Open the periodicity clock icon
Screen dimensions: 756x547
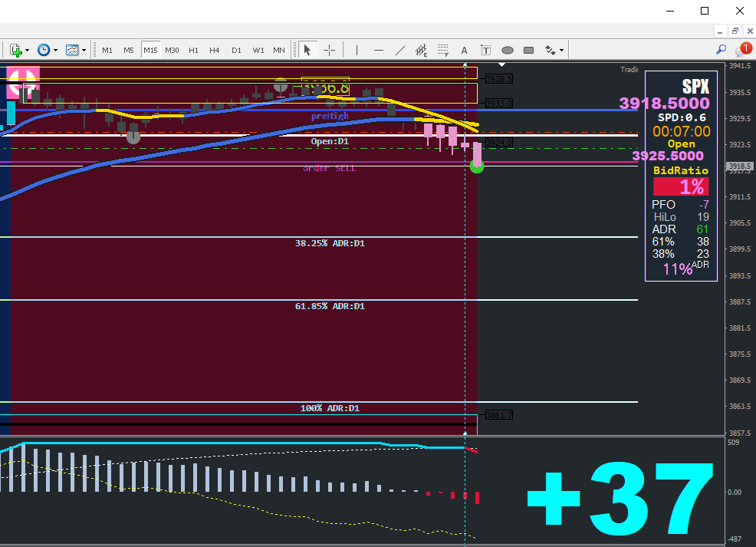pos(44,50)
